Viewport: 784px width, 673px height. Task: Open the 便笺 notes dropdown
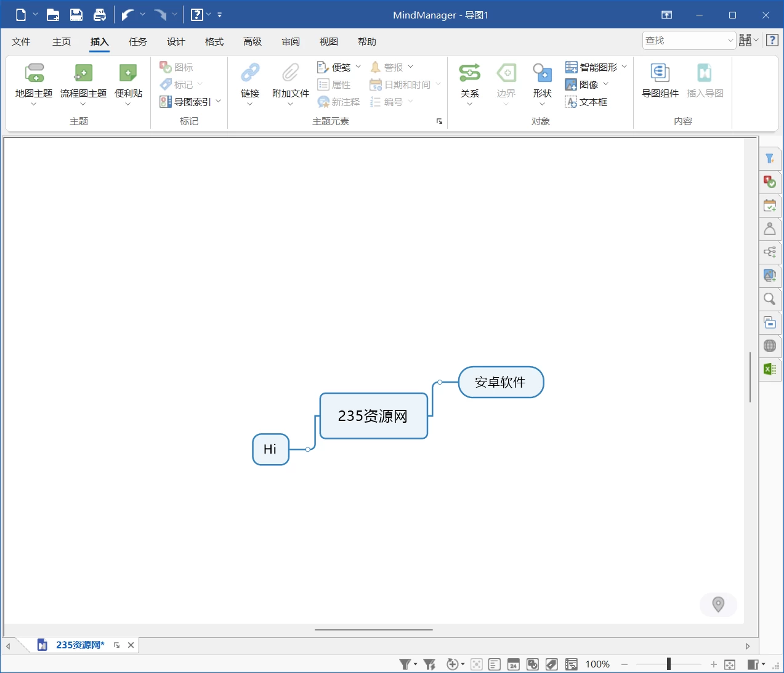[x=358, y=67]
